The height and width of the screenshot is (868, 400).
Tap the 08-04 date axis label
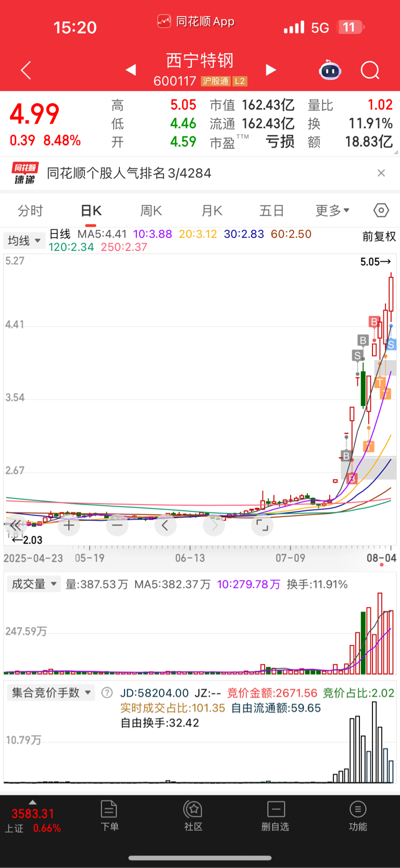point(381,558)
